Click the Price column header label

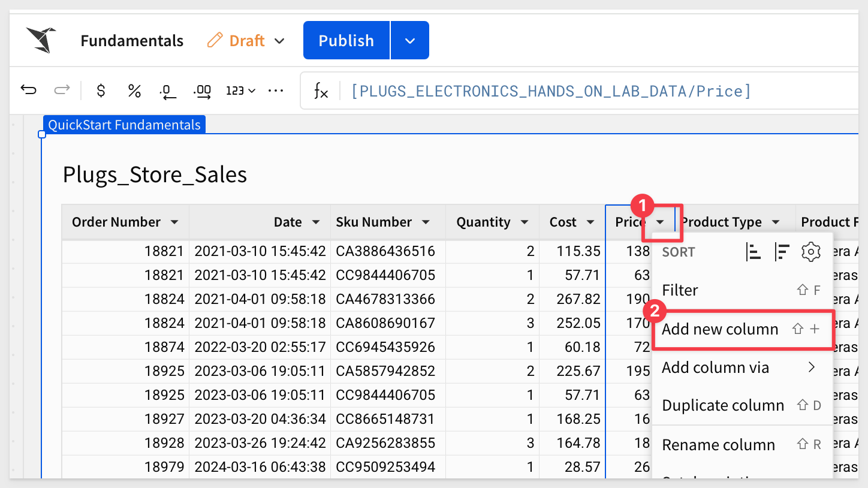click(x=630, y=222)
